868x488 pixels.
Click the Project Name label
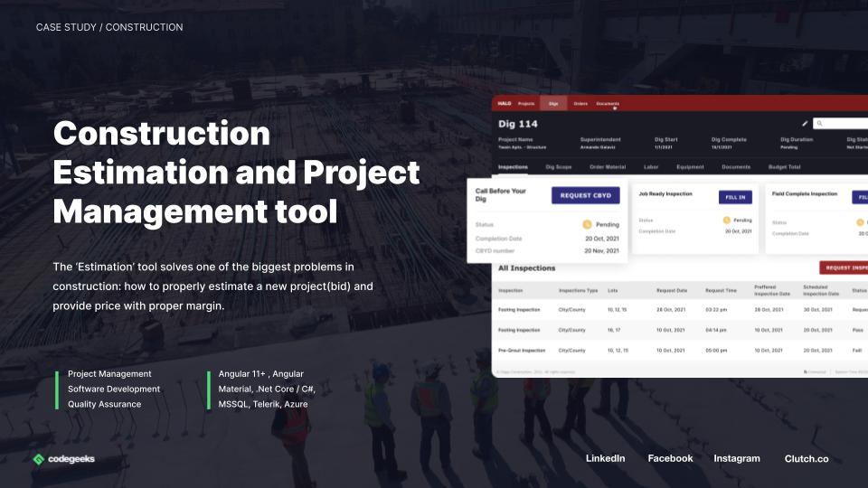tap(515, 139)
